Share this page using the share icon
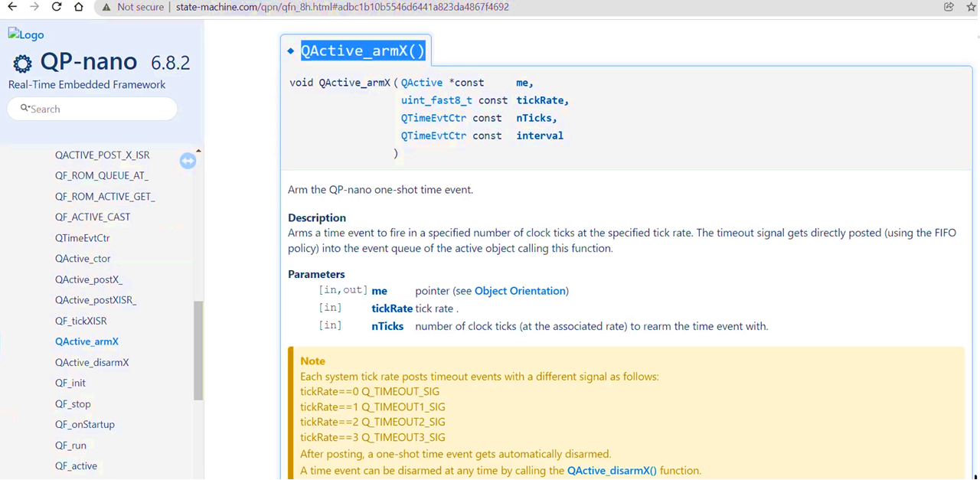Image resolution: width=980 pixels, height=480 pixels. (x=949, y=7)
